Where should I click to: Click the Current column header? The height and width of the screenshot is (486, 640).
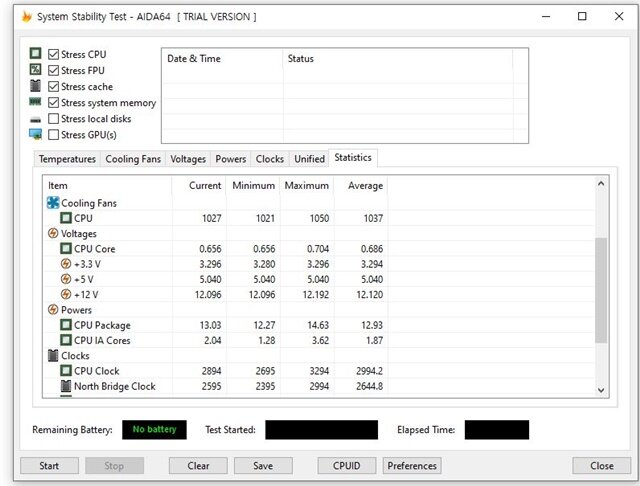tap(199, 186)
